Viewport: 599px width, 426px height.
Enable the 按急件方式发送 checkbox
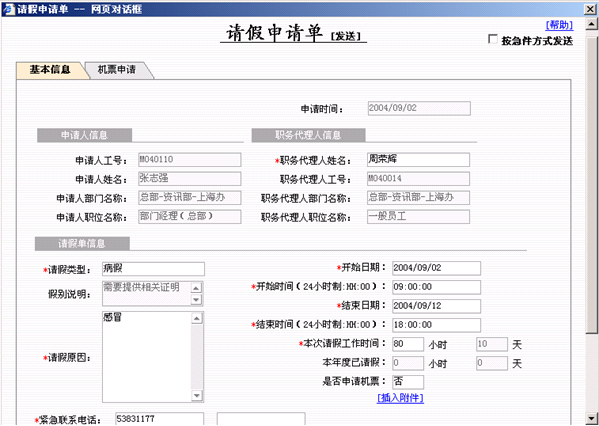pos(493,39)
